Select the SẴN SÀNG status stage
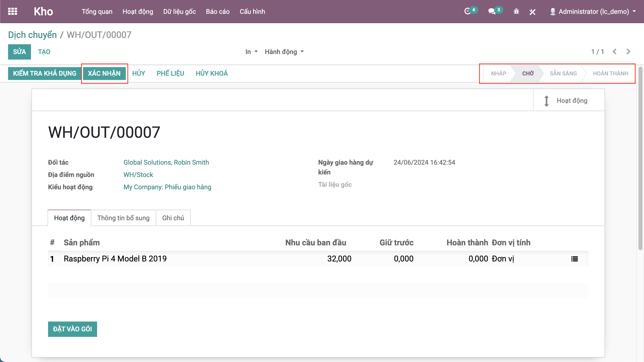Screen dimensions: 644x362 tap(563, 73)
